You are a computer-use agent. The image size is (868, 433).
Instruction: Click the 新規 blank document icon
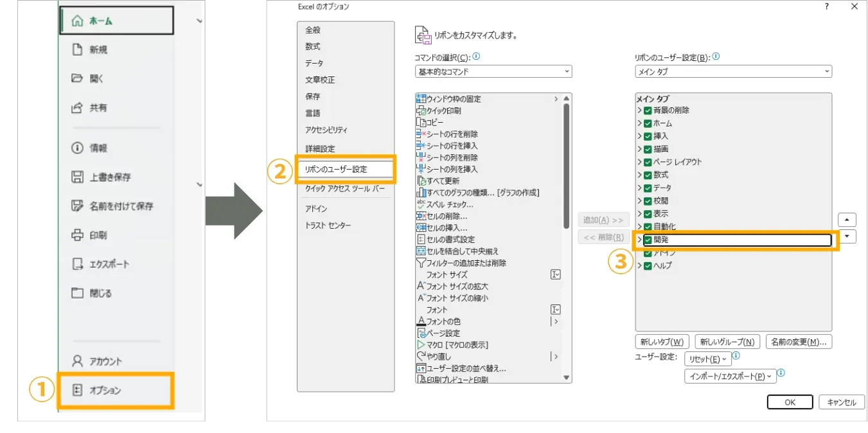[77, 49]
